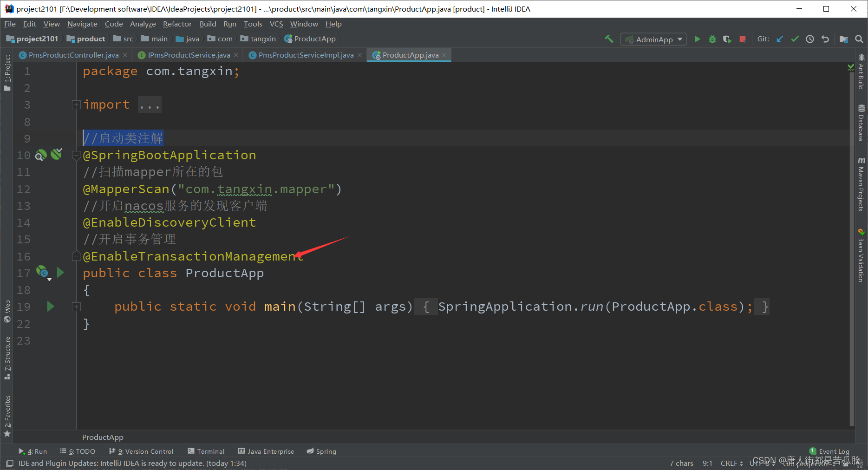Open the Project tool window sidebar
This screenshot has height=470, width=868.
(7, 73)
